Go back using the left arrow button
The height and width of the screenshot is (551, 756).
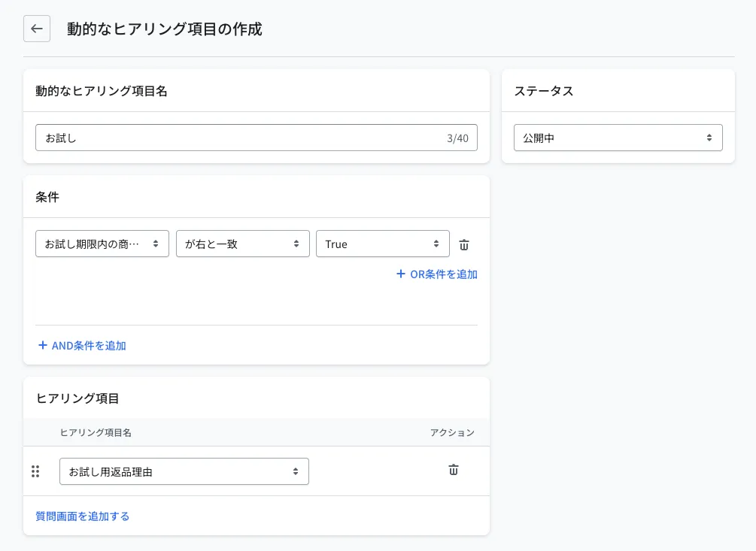pyautogui.click(x=37, y=29)
